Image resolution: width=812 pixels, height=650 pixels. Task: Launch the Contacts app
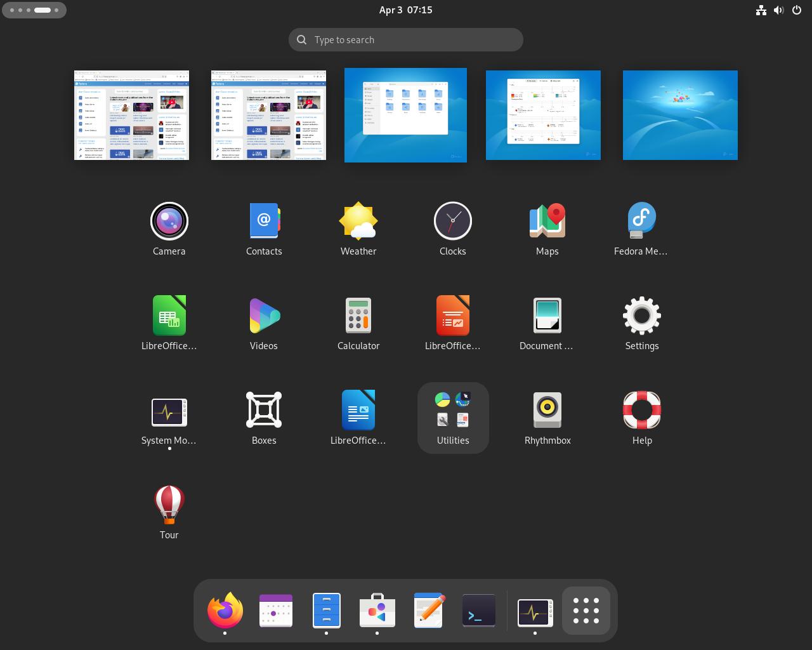click(x=264, y=229)
